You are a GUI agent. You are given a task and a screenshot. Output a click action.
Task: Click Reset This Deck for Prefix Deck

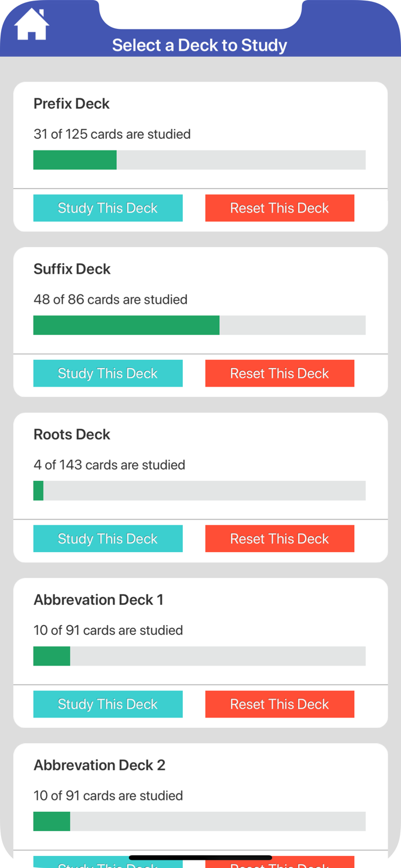[279, 208]
